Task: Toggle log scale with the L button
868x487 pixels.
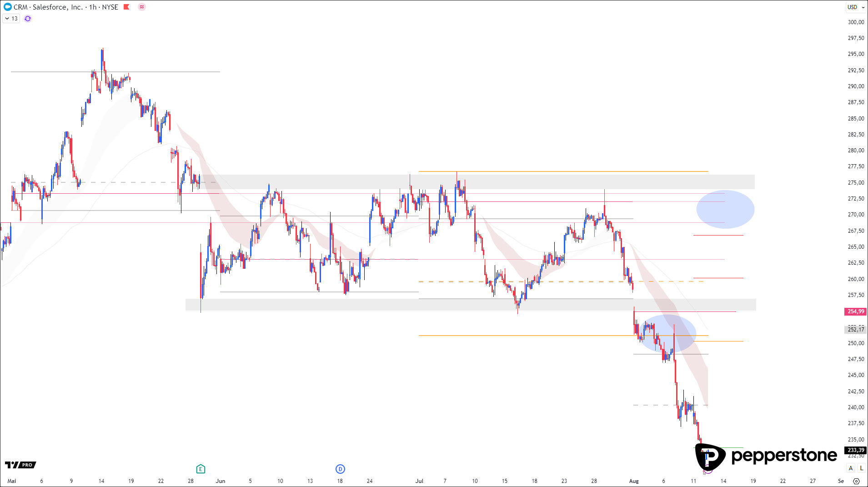Action: (x=861, y=468)
